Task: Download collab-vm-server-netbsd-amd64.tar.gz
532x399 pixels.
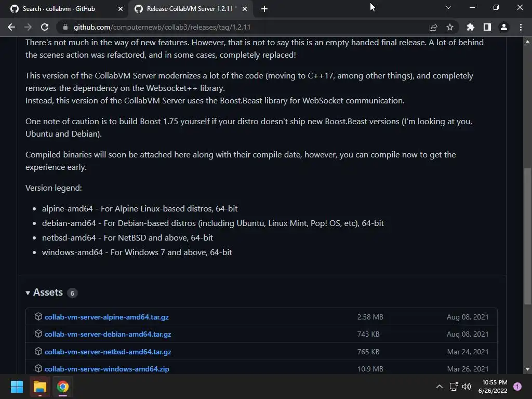Action: pos(108,352)
